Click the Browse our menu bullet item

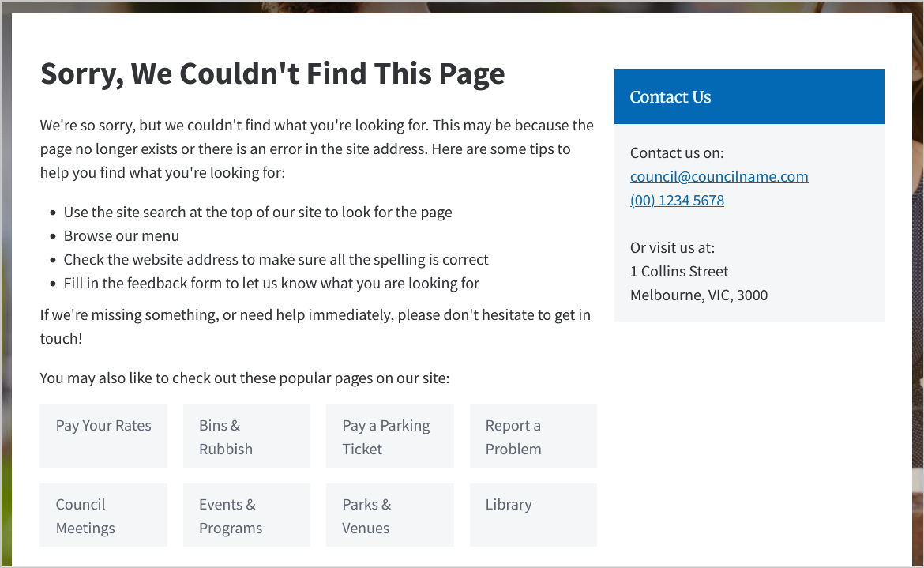pos(121,235)
